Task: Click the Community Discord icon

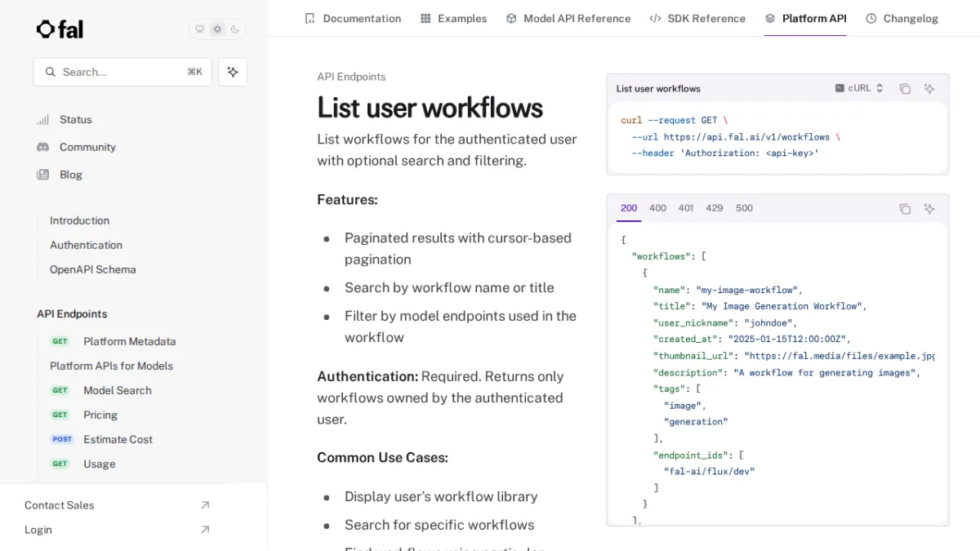Action: tap(43, 147)
